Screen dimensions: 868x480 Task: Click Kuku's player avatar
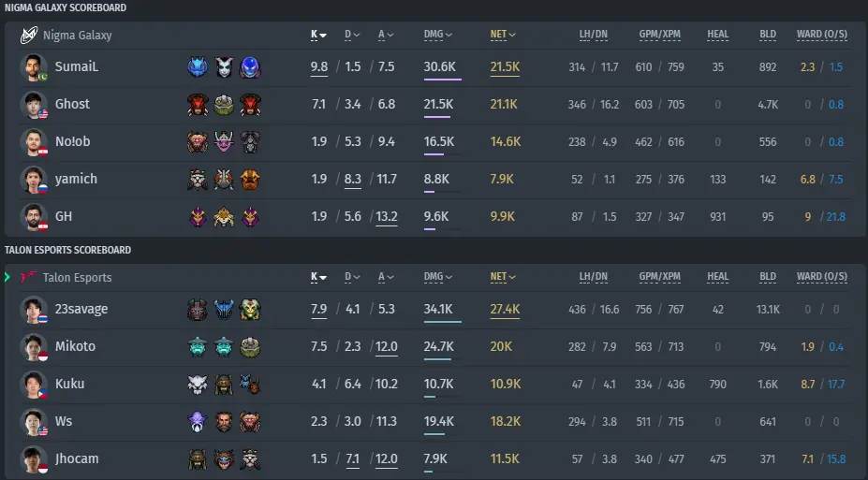pos(33,385)
